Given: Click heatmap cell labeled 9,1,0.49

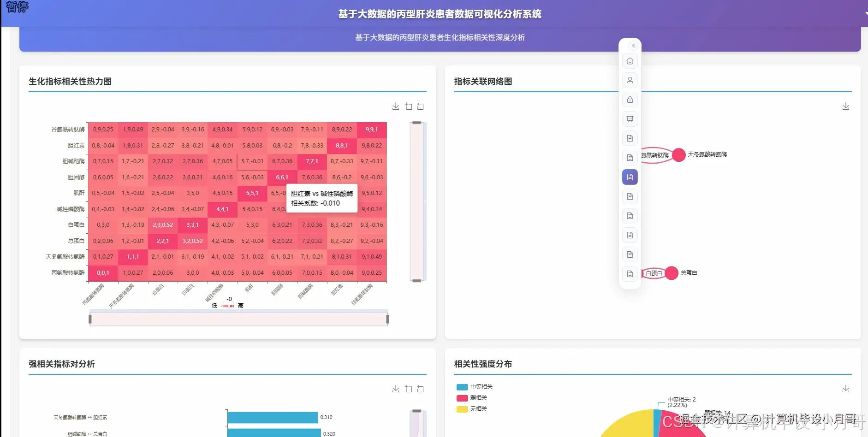Looking at the screenshot, I should point(372,257).
